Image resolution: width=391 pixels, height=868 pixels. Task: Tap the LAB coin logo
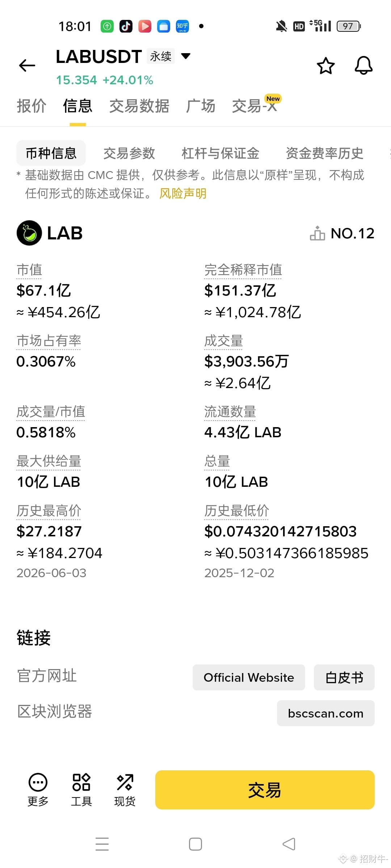[x=29, y=233]
